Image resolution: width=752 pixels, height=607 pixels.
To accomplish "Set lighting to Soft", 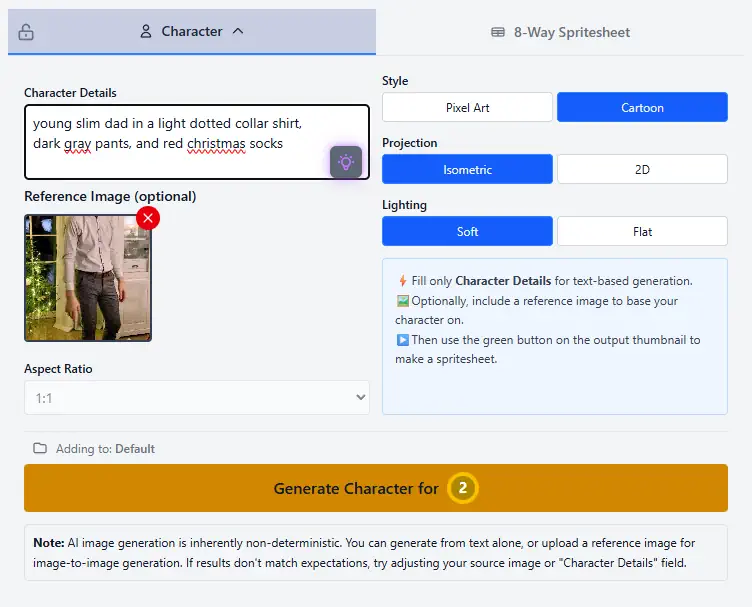I will [467, 231].
